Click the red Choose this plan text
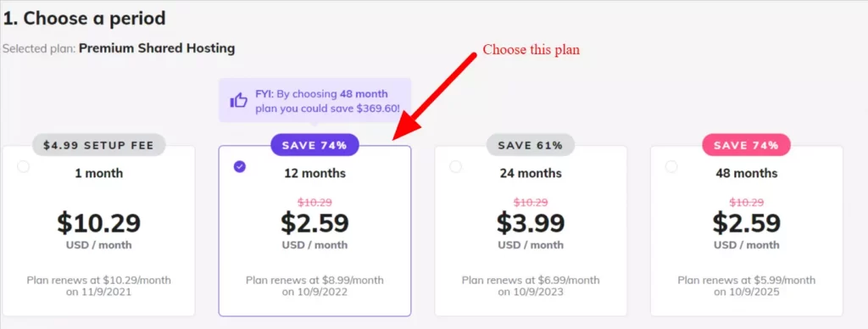The height and width of the screenshot is (329, 868). point(531,49)
